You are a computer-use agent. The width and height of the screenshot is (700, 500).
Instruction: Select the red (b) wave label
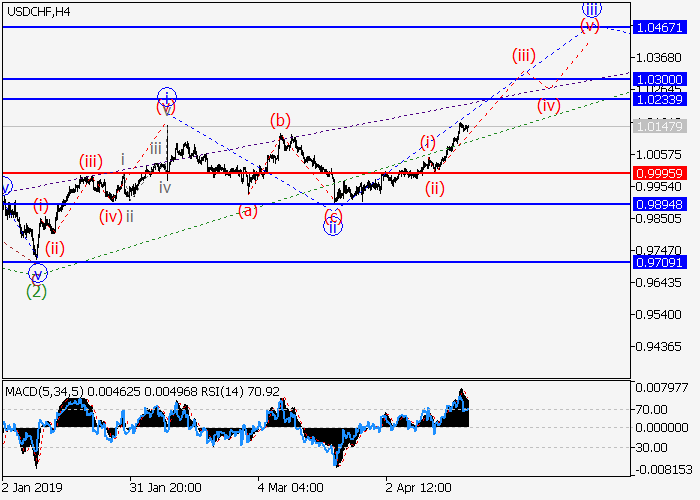(x=281, y=121)
